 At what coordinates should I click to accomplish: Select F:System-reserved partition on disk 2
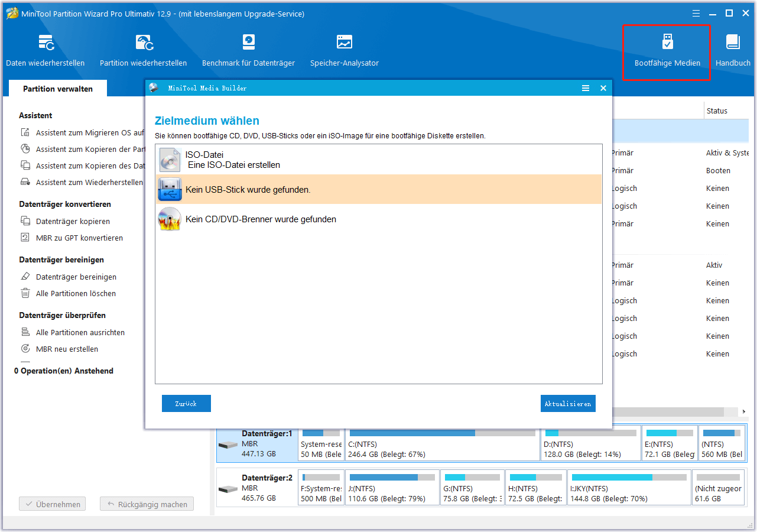pos(321,488)
